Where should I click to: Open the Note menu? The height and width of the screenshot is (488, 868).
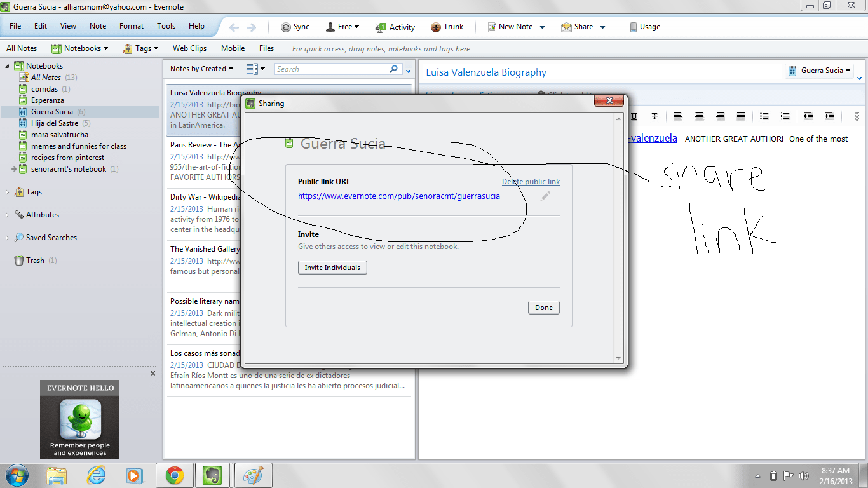98,26
